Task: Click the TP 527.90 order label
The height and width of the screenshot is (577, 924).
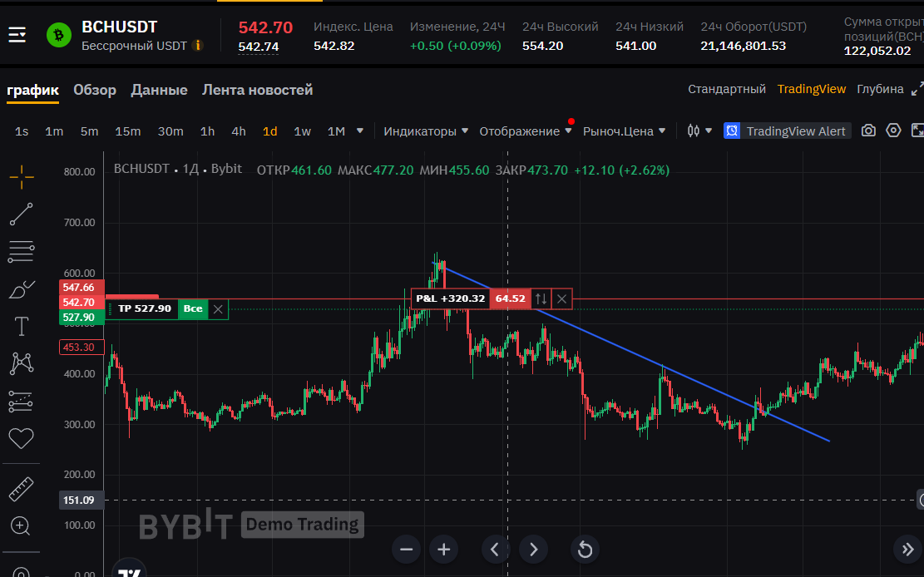Action: pyautogui.click(x=145, y=308)
